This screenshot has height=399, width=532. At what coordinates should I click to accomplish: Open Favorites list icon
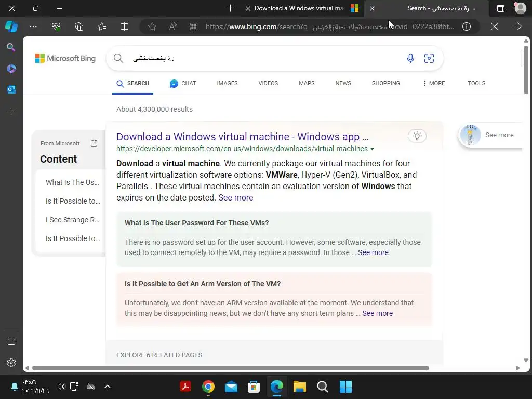102,26
